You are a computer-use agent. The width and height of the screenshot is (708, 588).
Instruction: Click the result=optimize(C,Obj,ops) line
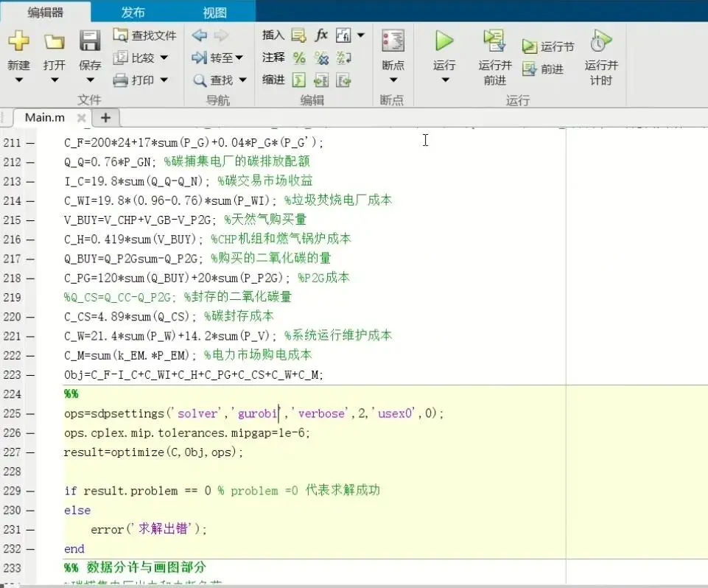pyautogui.click(x=153, y=452)
